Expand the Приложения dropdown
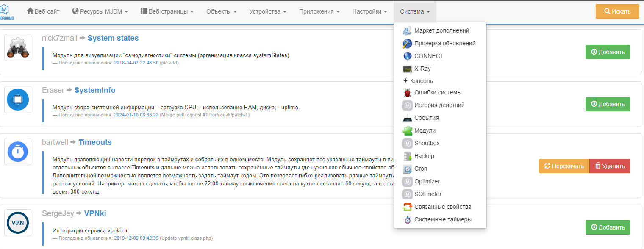The height and width of the screenshot is (249, 644). (x=319, y=11)
